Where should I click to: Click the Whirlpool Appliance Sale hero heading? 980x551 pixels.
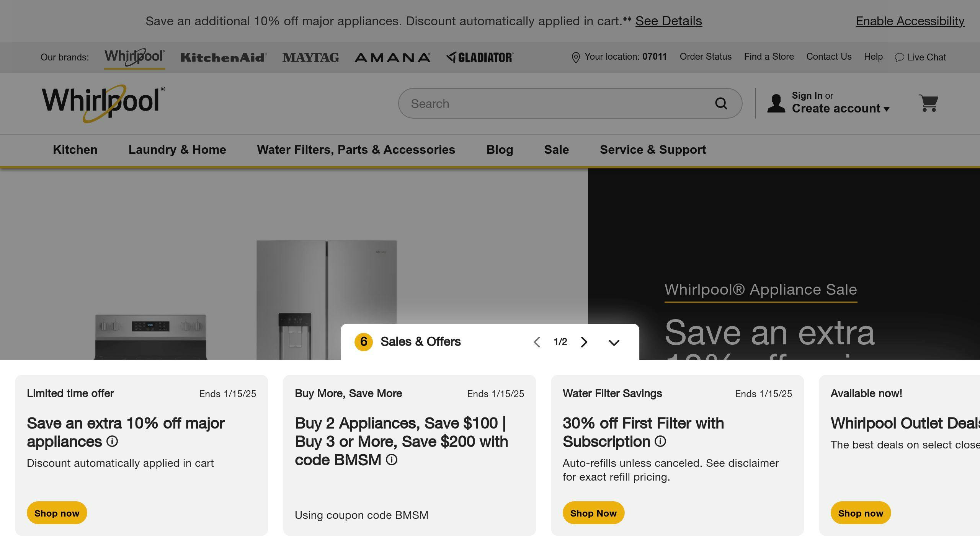761,290
